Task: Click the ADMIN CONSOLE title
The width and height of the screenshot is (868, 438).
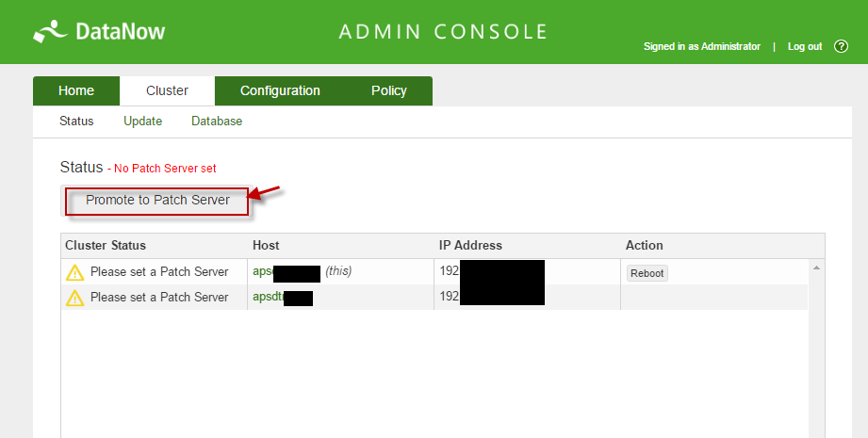Action: click(443, 31)
